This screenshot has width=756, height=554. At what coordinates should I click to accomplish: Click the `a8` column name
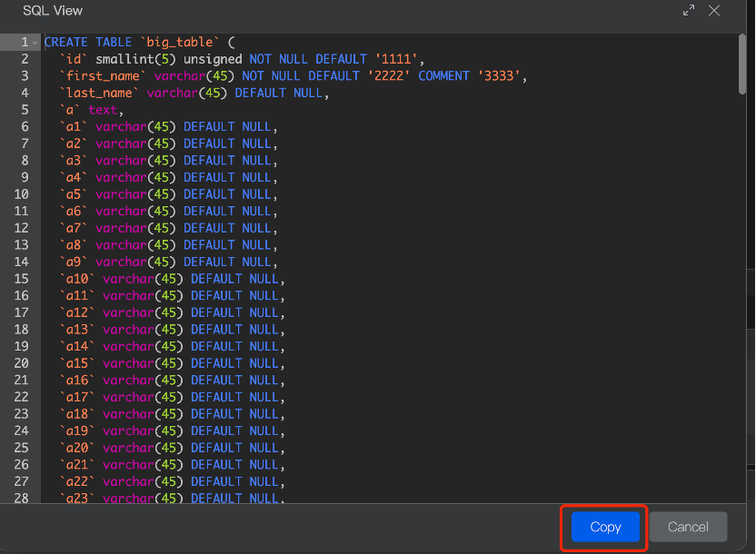pyautogui.click(x=74, y=244)
